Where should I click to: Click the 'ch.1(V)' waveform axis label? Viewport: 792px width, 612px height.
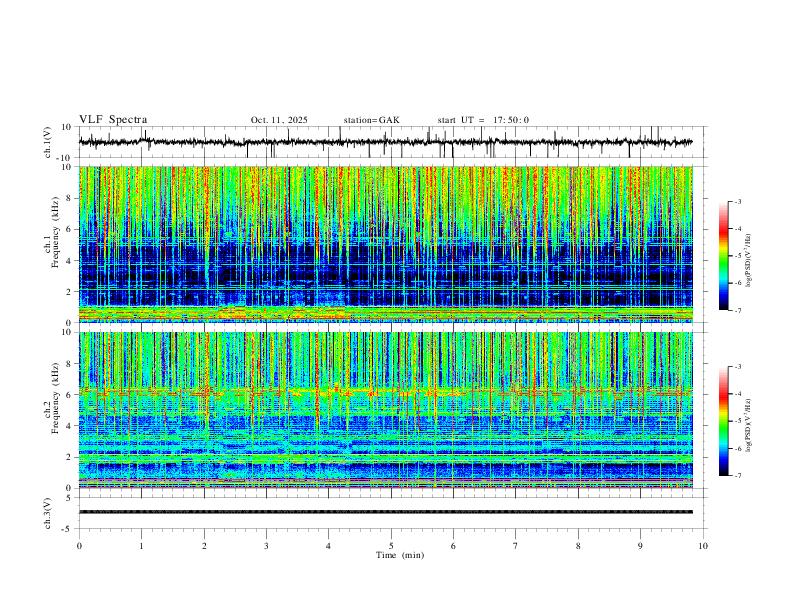pos(48,142)
